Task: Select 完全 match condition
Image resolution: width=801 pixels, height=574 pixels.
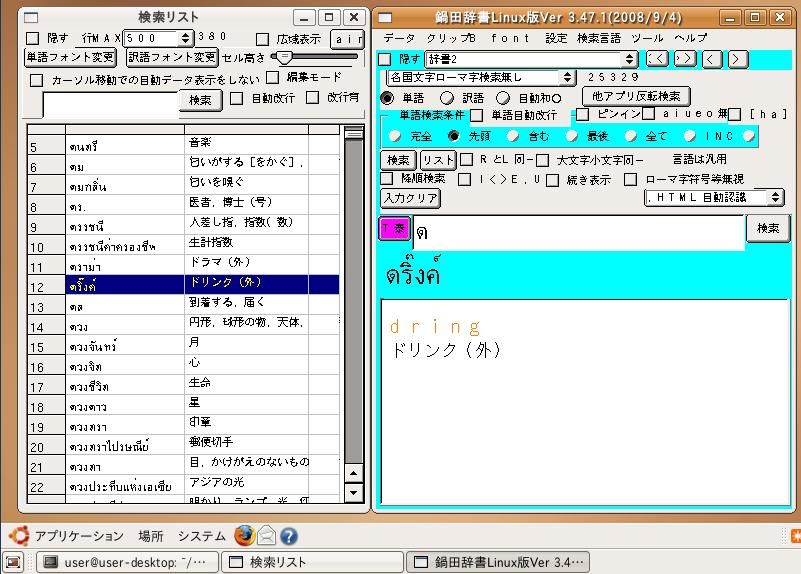Action: tap(394, 136)
